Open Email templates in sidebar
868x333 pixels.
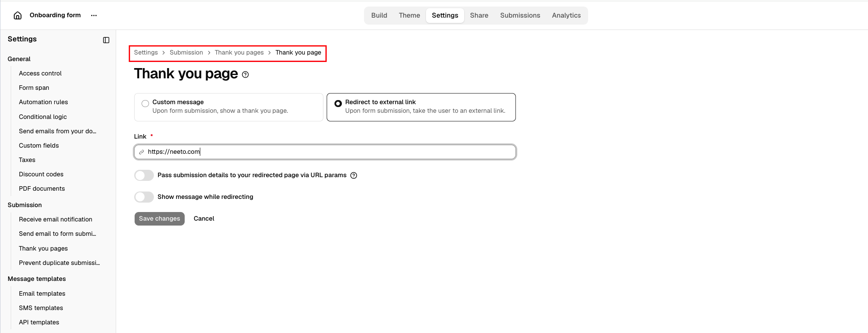tap(42, 294)
